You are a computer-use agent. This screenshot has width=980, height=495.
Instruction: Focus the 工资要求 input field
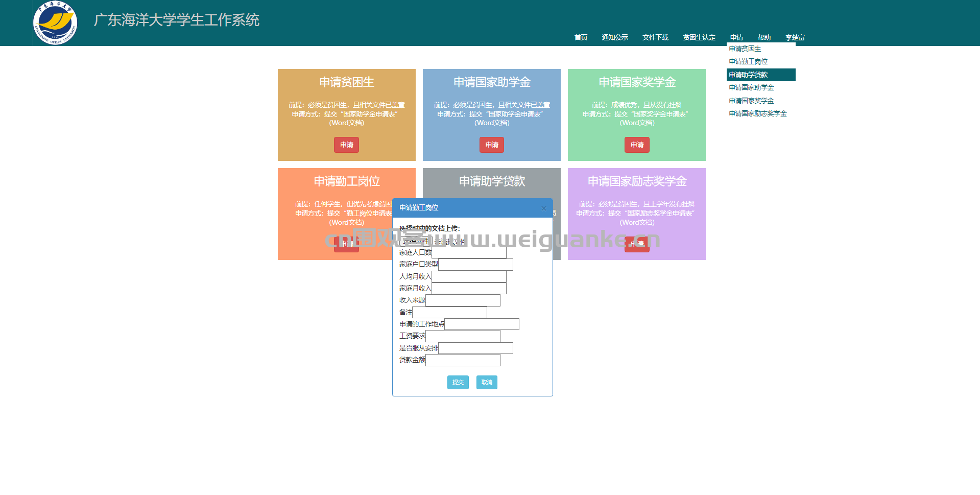pos(463,336)
